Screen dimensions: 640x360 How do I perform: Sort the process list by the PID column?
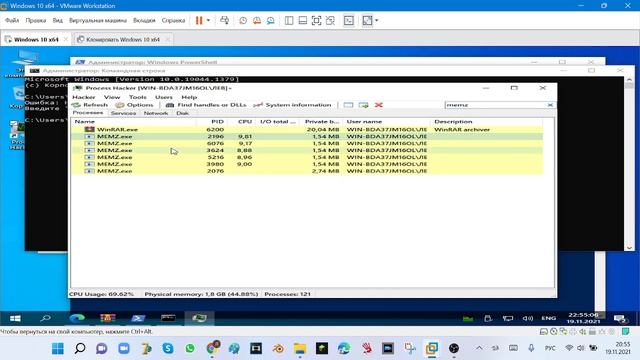[211, 122]
